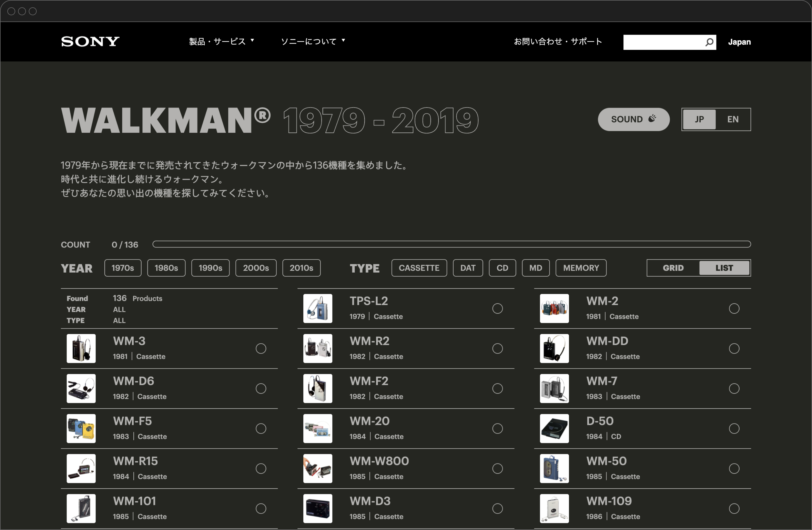Expand the 製品・サービス menu

click(x=221, y=42)
